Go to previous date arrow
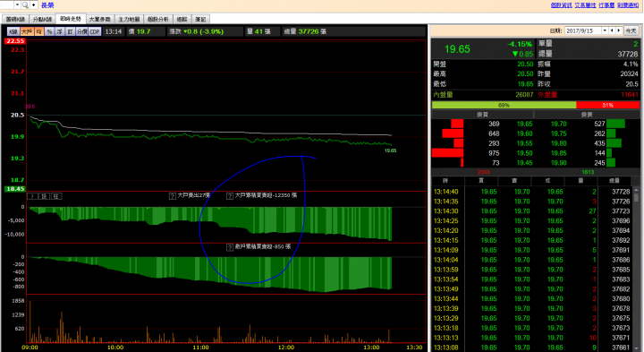Screen dimensions: 644x352 click(x=612, y=30)
